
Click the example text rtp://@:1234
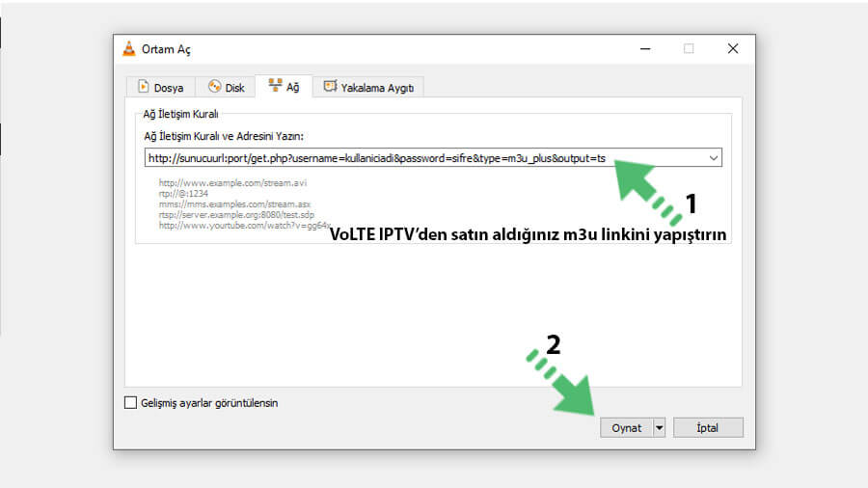pos(183,194)
